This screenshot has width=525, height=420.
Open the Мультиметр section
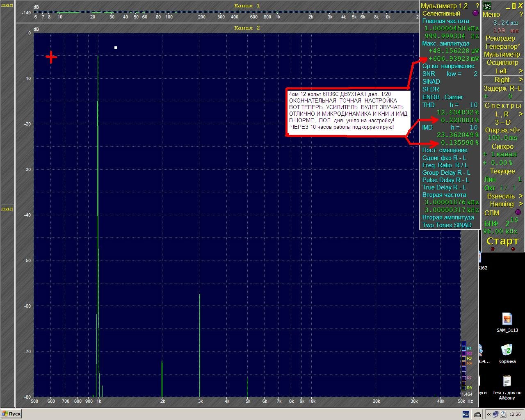(502, 54)
